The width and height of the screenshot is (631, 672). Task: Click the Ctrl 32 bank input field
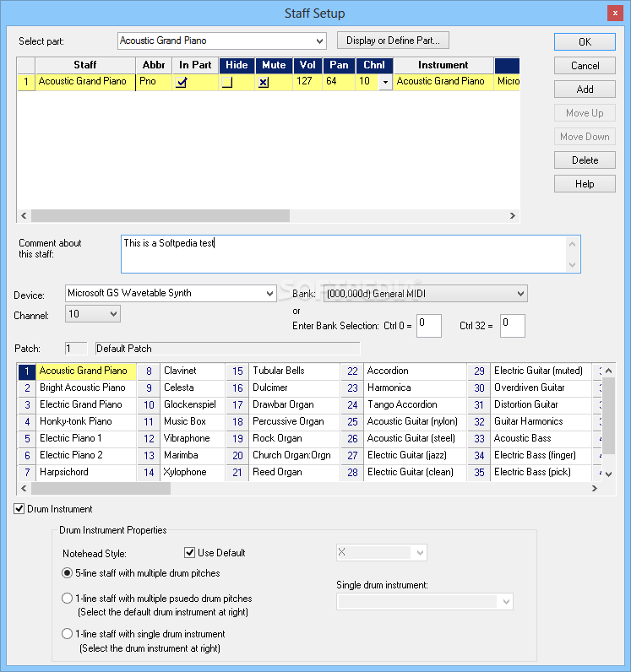[512, 326]
